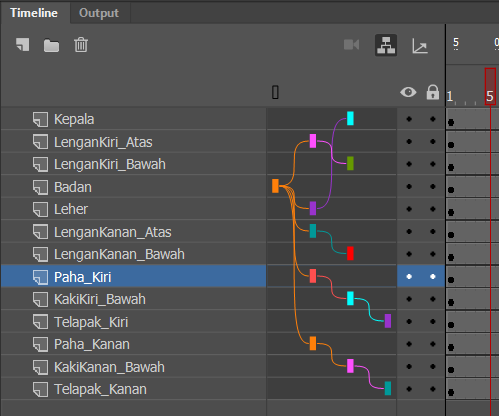The image size is (499, 416).
Task: Click the outline highlight column header icon
Action: point(275,92)
